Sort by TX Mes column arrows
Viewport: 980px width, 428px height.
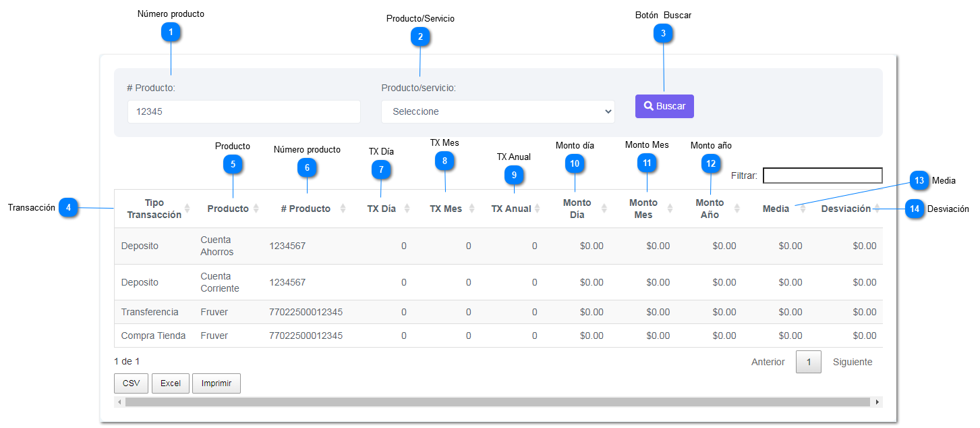click(472, 209)
